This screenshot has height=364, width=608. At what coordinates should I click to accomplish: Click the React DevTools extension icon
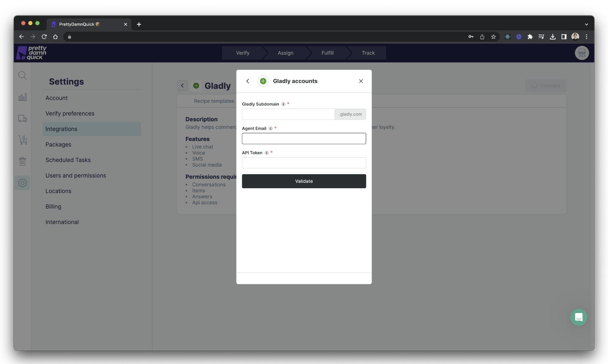click(x=507, y=37)
